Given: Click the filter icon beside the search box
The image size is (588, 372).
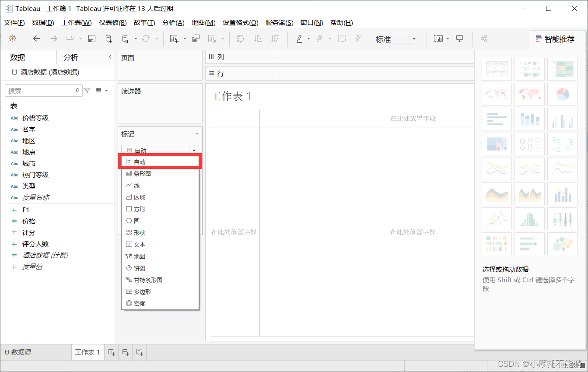Looking at the screenshot, I should coord(87,91).
